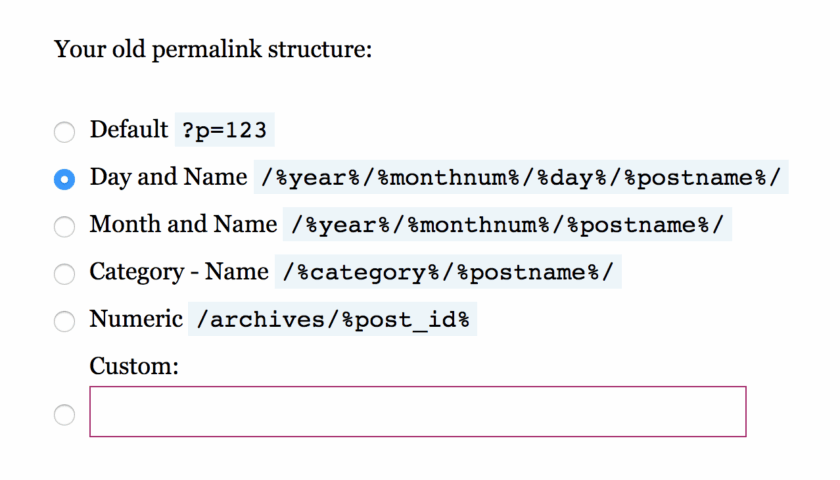The height and width of the screenshot is (480, 840).
Task: Focus the Custom permalink structure text field
Action: click(x=417, y=411)
